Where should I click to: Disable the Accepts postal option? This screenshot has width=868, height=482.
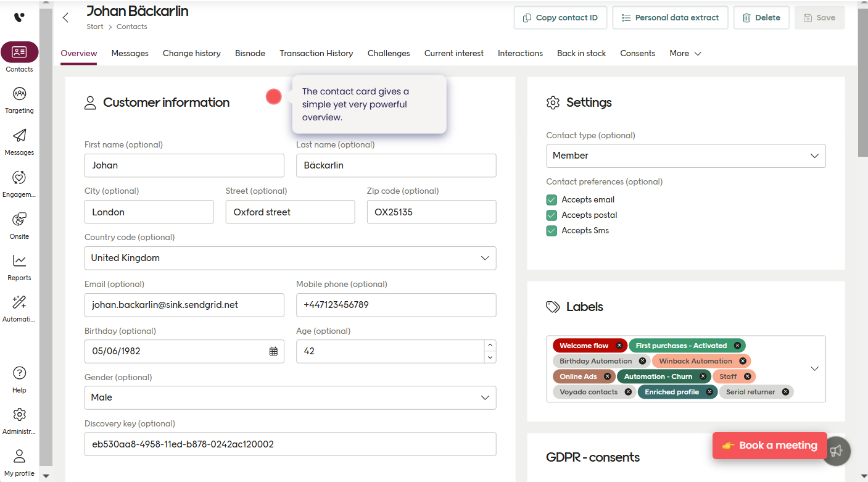[551, 215]
